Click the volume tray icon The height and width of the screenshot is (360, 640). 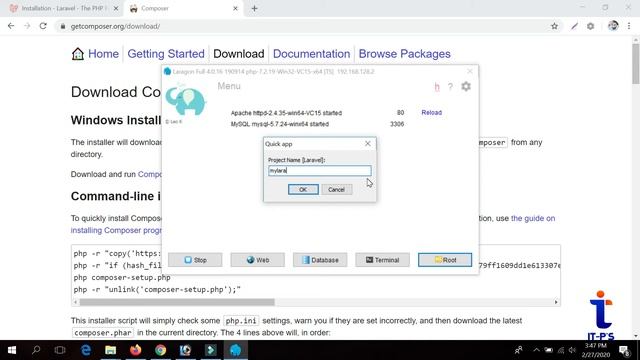[x=572, y=350]
